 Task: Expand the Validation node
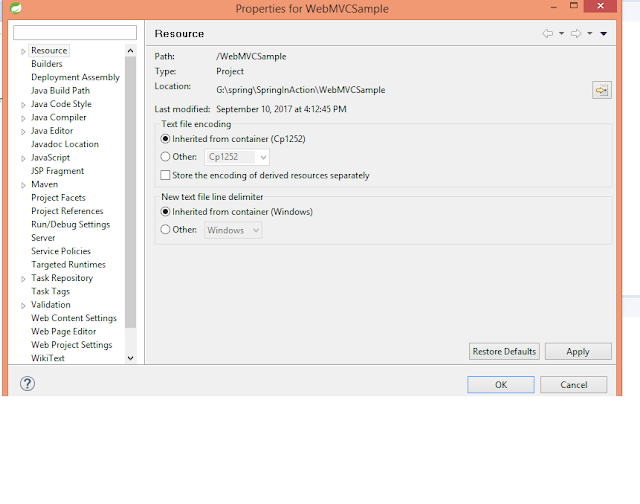click(23, 306)
